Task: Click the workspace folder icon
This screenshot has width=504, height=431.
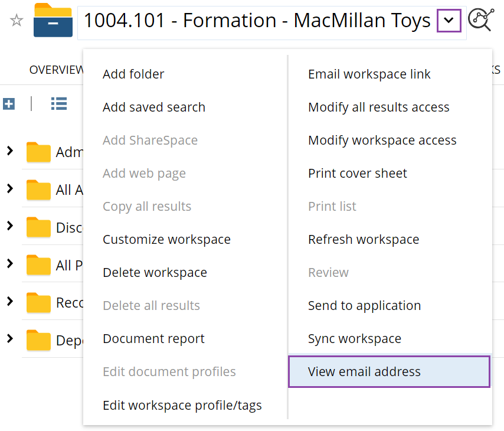Action: click(53, 21)
